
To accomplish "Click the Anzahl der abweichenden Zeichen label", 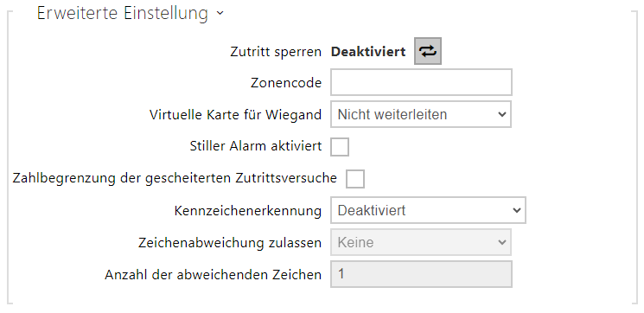I will pyautogui.click(x=213, y=274).
